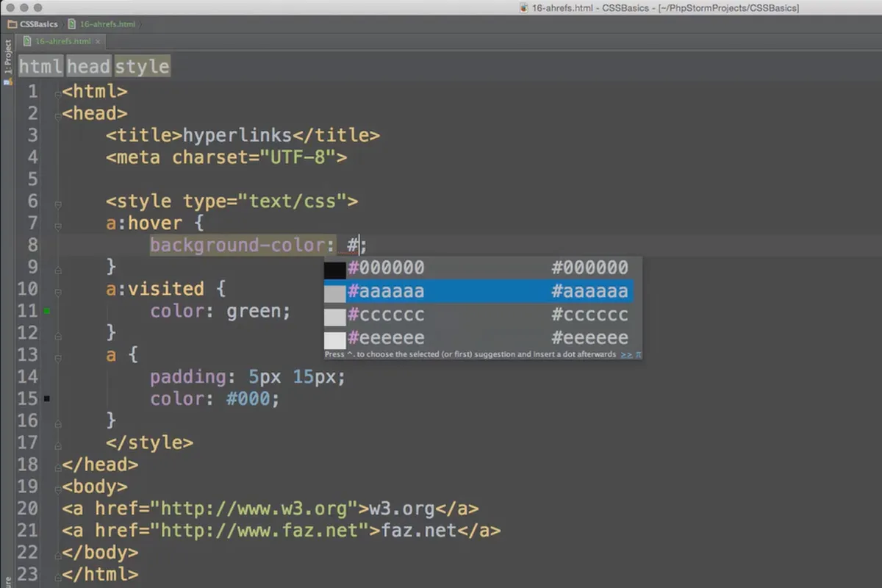The image size is (882, 588).
Task: Open green color picker in line 11 gutter
Action: click(x=47, y=312)
